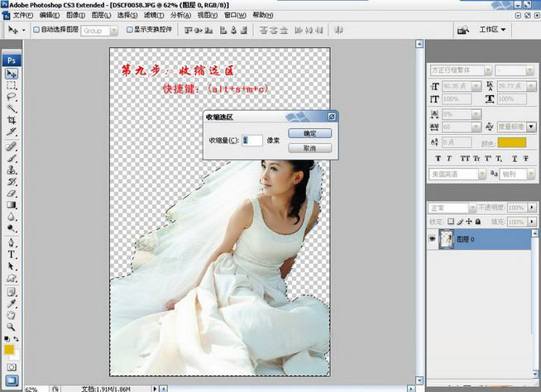Image resolution: width=541 pixels, height=392 pixels.
Task: Select the Zoom magnifier tool
Action: [x=12, y=327]
